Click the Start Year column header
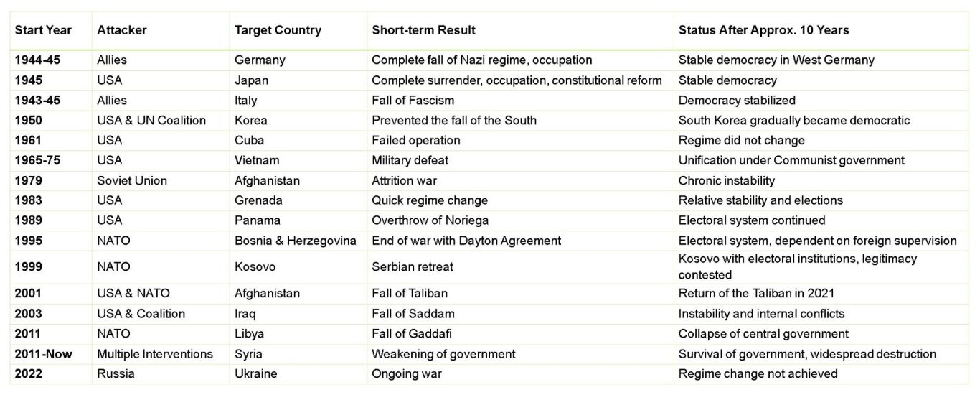980x395 pixels. click(x=43, y=30)
